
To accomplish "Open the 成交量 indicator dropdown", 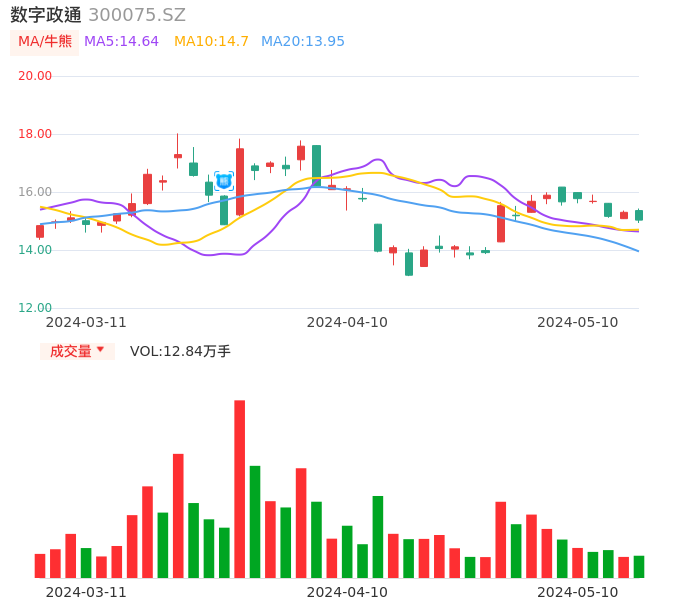I will pyautogui.click(x=76, y=351).
